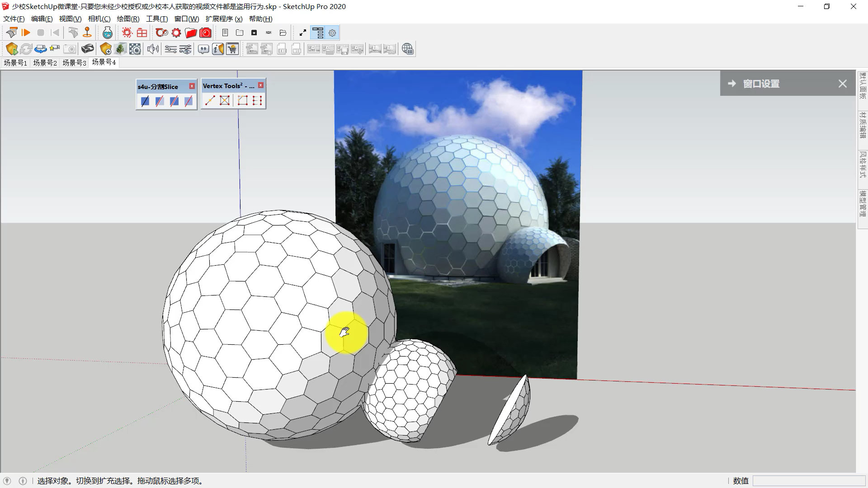Select the red camera screenshot tool
868x488 pixels.
(205, 33)
